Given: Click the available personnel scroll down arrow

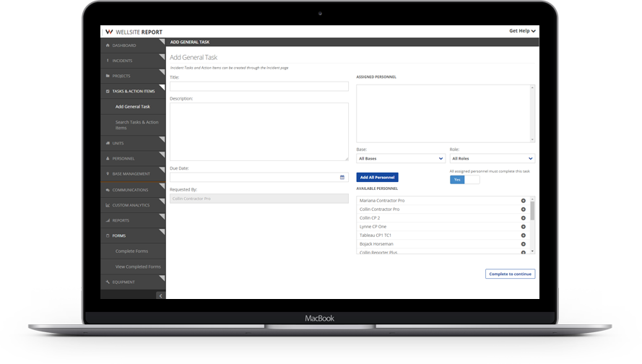Looking at the screenshot, I should point(532,251).
